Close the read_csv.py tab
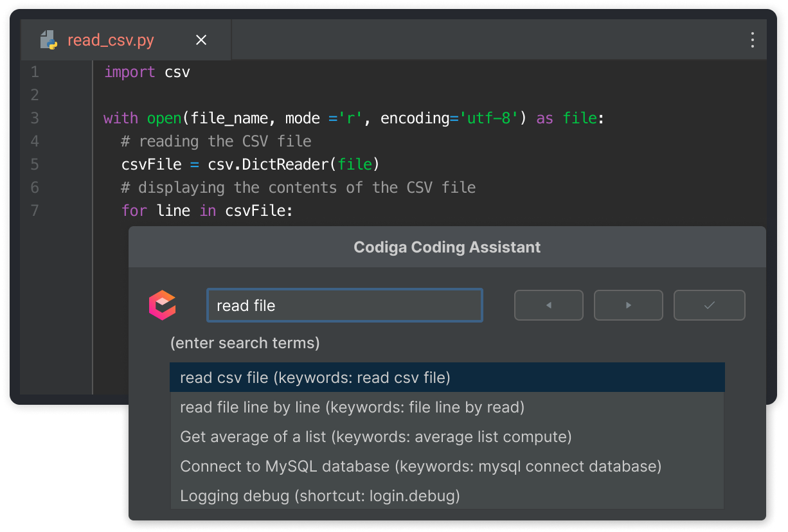Viewport: 788px width, 532px height. click(x=201, y=40)
